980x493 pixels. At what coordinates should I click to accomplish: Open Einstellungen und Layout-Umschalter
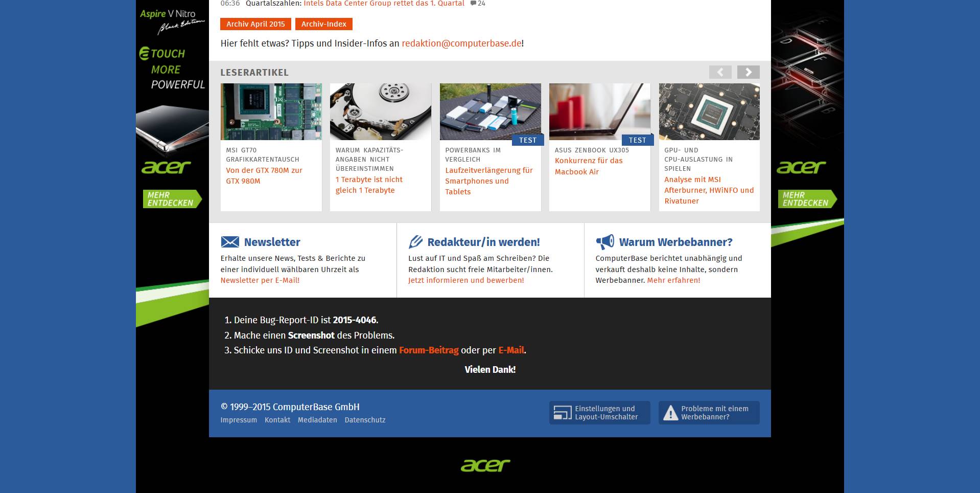point(600,413)
